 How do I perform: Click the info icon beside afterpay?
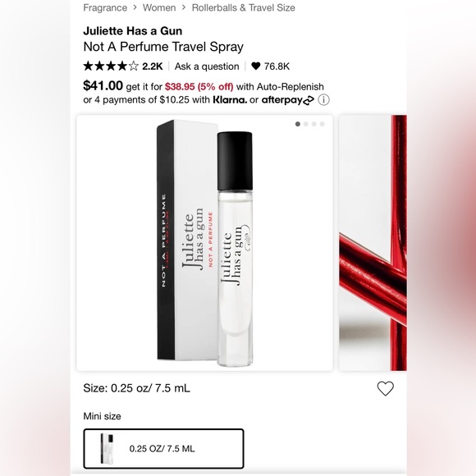click(x=323, y=99)
